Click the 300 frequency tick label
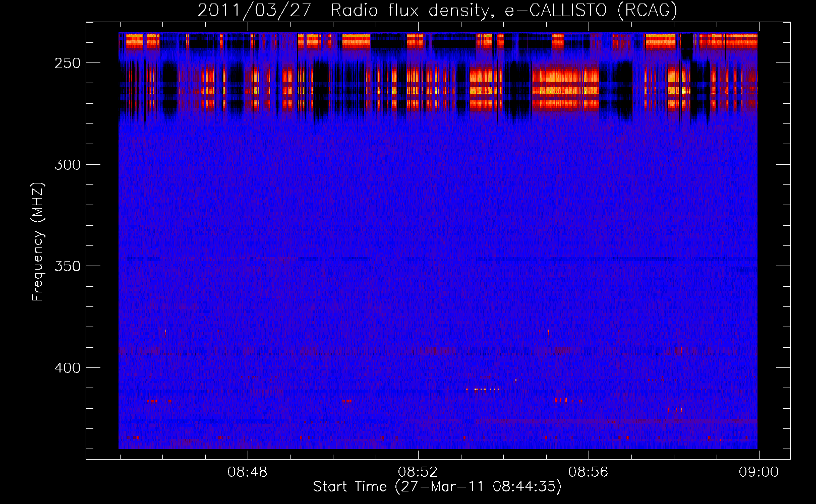 [68, 165]
